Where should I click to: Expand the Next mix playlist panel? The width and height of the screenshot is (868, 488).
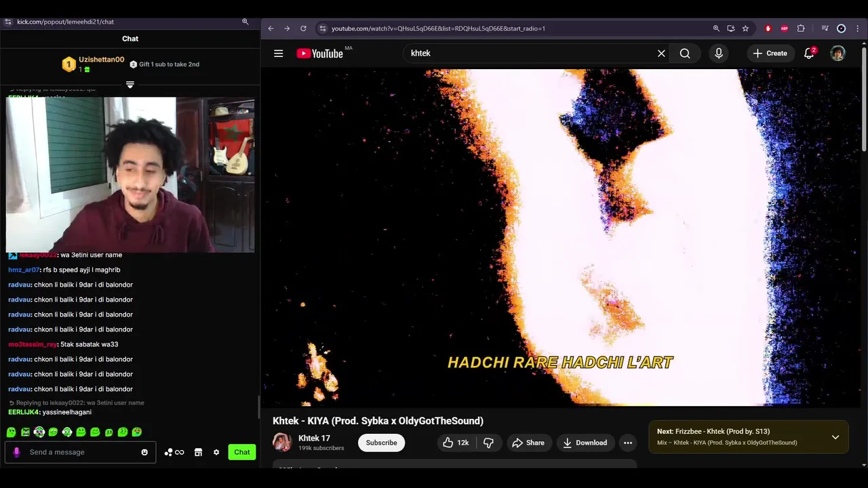coord(835,437)
